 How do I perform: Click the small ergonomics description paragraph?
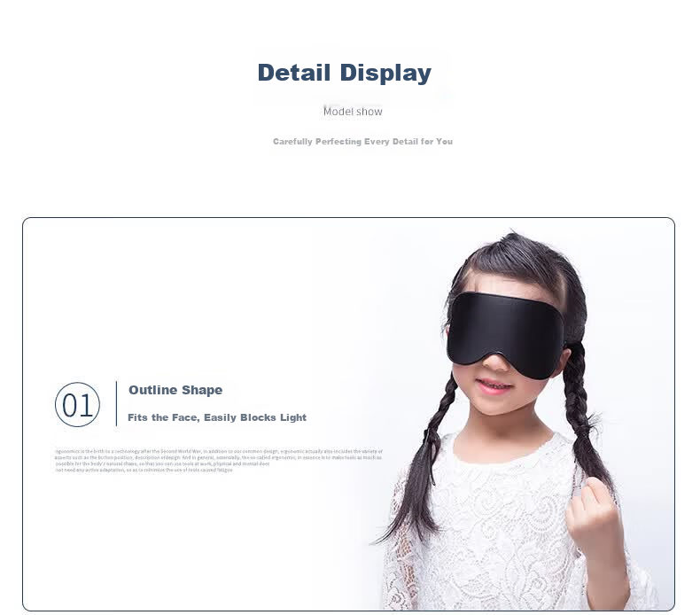[219, 461]
